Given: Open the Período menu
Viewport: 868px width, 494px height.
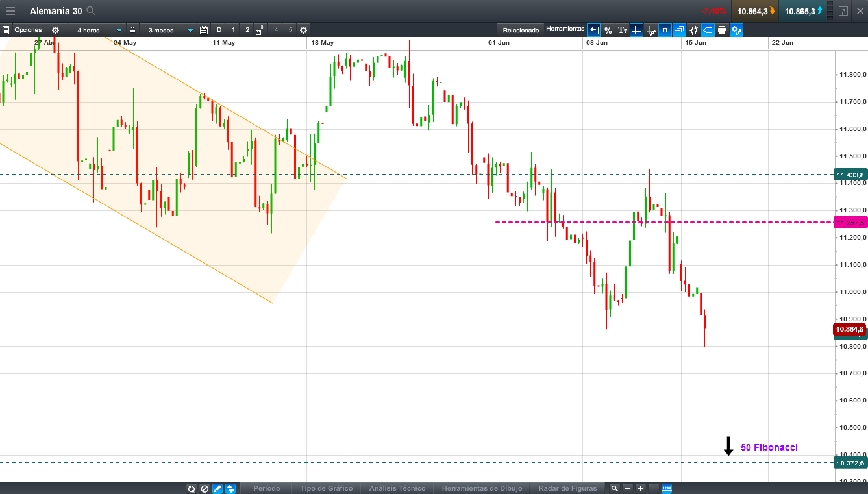Looking at the screenshot, I should (x=267, y=488).
